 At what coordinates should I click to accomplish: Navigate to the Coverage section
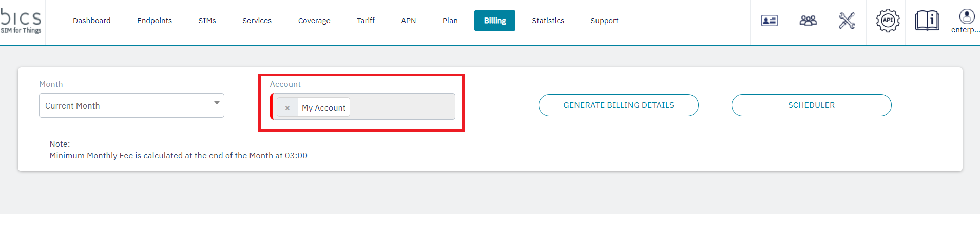click(314, 21)
